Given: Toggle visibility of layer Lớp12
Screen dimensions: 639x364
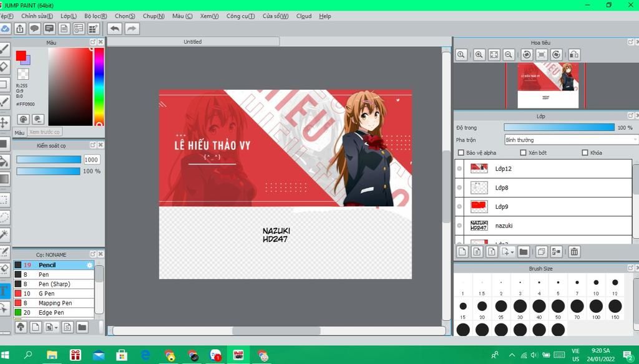Looking at the screenshot, I should [x=459, y=168].
